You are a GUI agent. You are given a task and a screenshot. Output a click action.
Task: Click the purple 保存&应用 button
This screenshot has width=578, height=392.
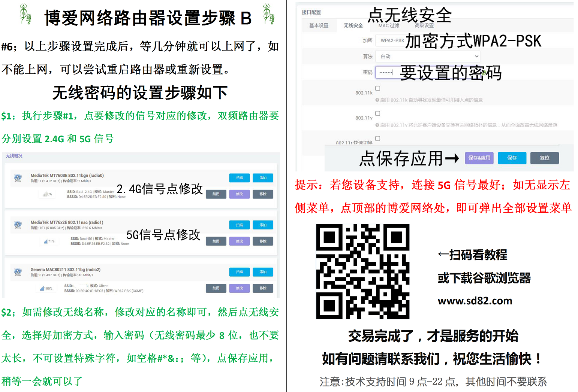tap(479, 158)
